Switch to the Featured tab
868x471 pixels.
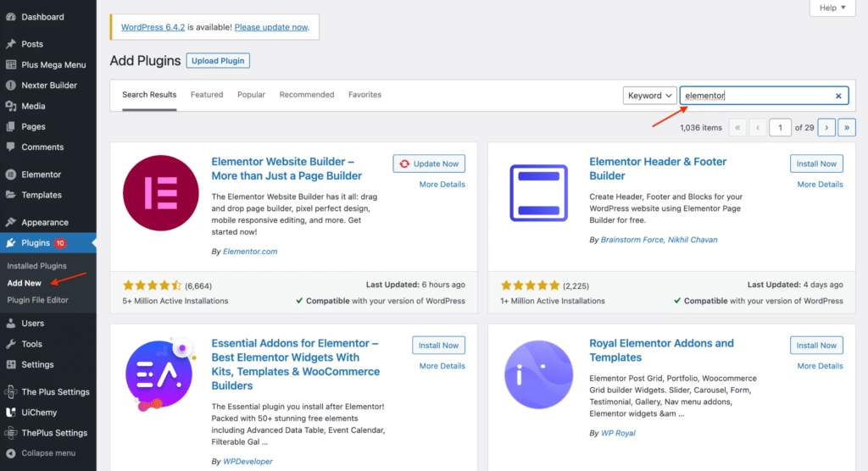click(x=207, y=95)
